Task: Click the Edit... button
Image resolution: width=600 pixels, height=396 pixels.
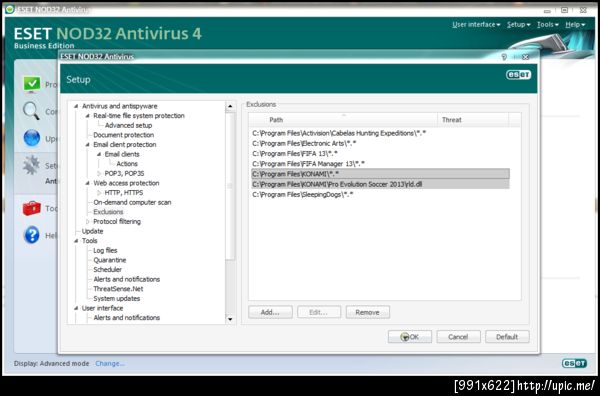Action: (319, 312)
